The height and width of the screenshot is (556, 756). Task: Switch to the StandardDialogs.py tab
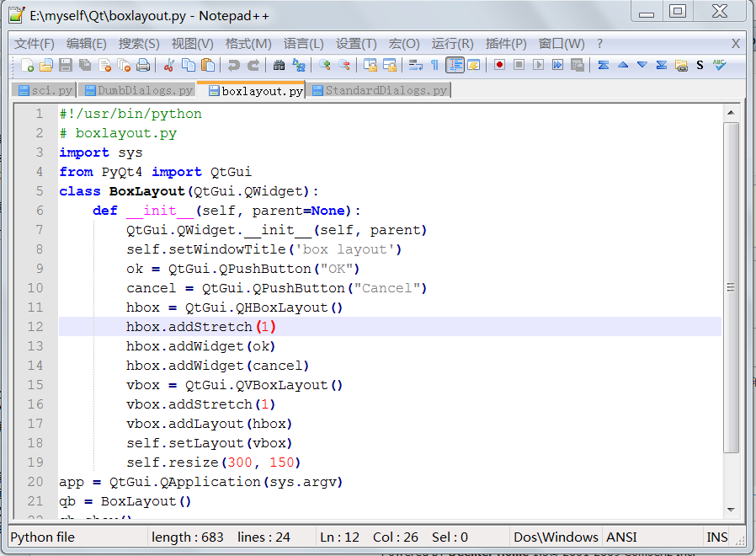pyautogui.click(x=380, y=90)
